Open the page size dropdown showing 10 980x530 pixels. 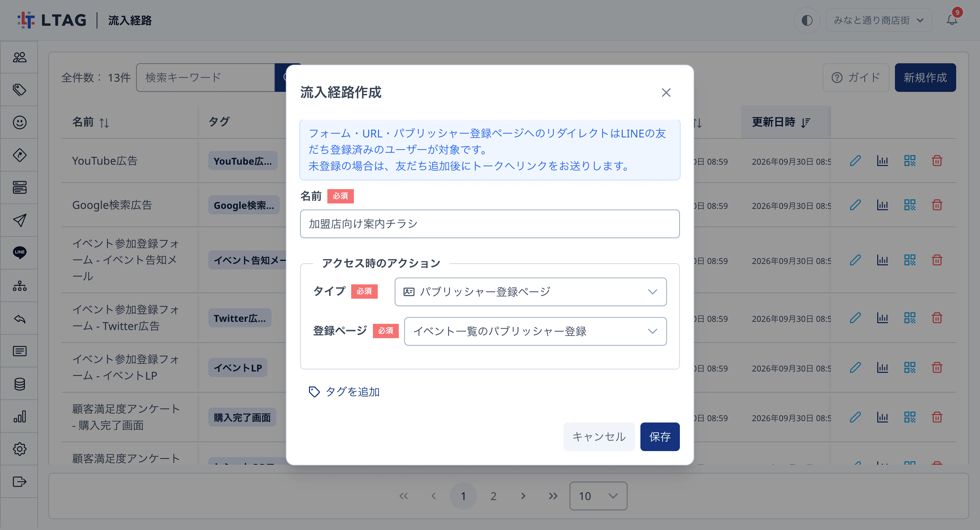(598, 496)
